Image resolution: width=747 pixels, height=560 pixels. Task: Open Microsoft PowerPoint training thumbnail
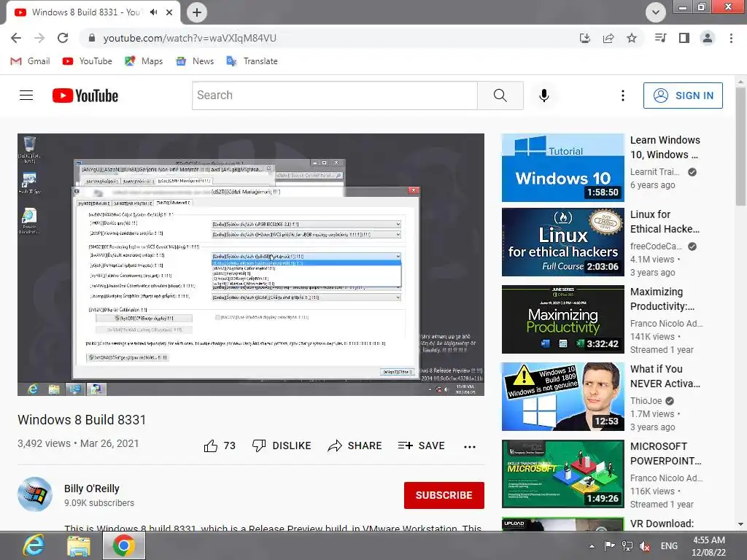(562, 474)
